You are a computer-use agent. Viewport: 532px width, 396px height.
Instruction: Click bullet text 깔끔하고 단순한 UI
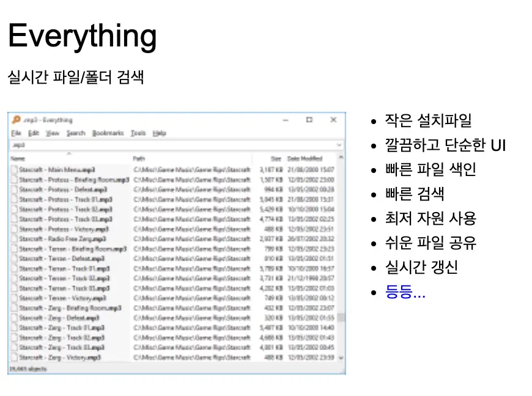click(446, 145)
